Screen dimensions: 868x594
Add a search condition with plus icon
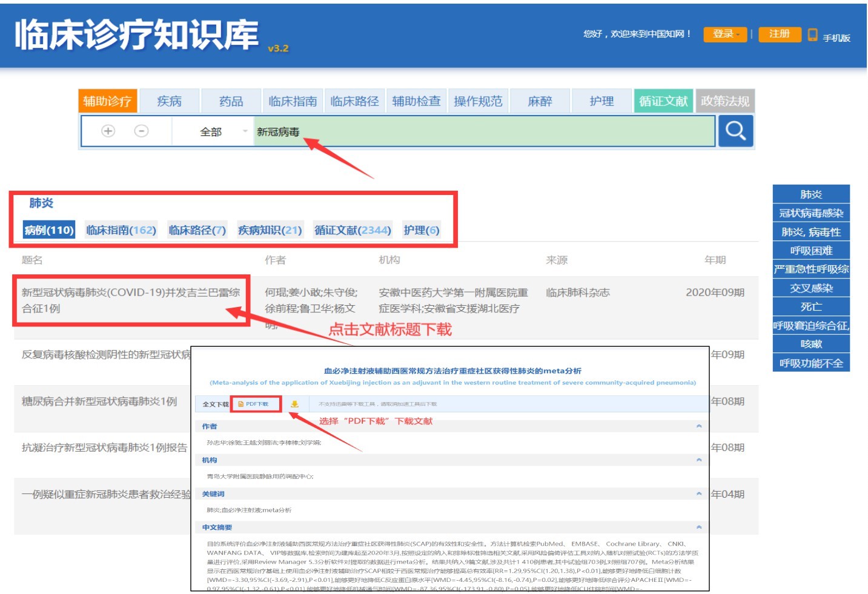(x=108, y=131)
